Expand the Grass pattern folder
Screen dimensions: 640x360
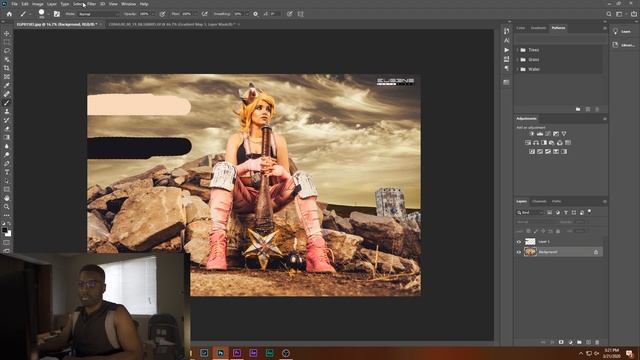click(x=518, y=60)
